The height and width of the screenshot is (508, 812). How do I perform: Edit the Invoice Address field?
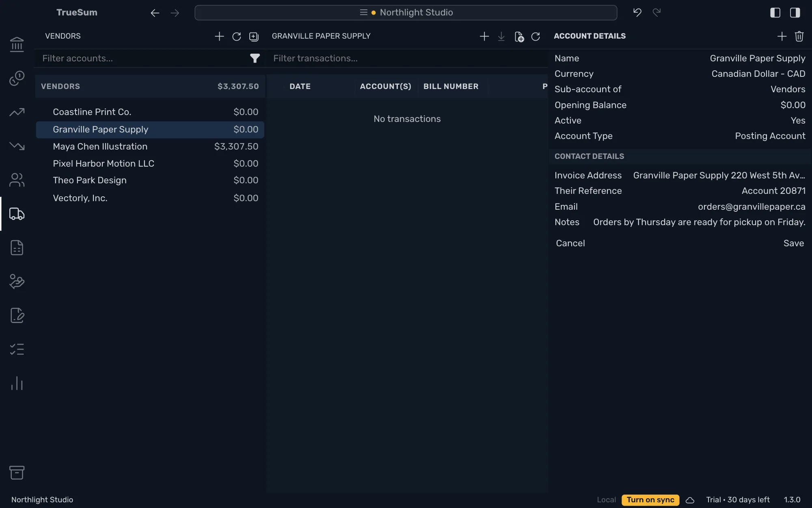click(719, 176)
